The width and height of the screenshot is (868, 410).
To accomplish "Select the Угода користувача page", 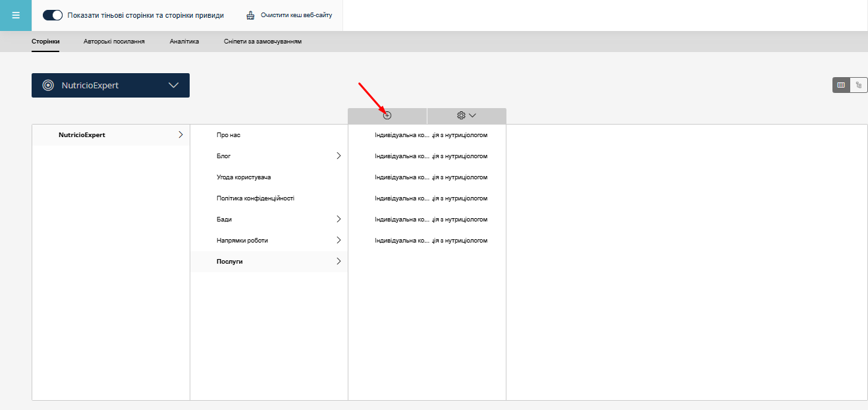I will pos(244,177).
